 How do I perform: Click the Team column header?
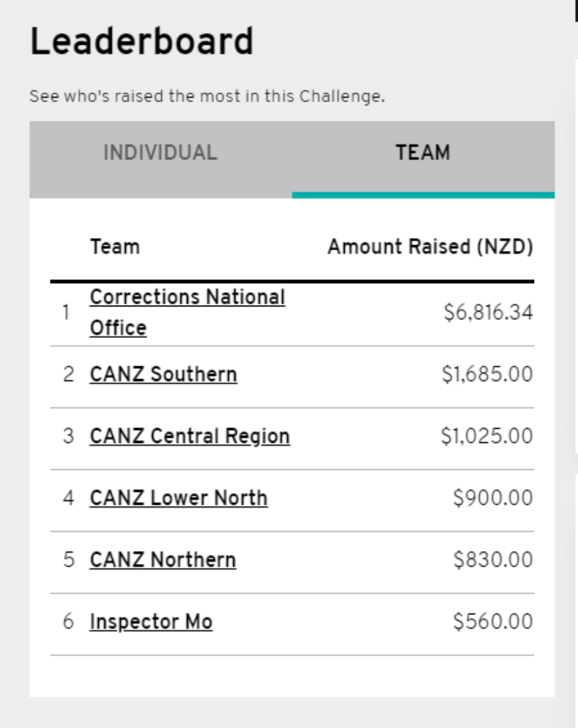click(x=114, y=247)
